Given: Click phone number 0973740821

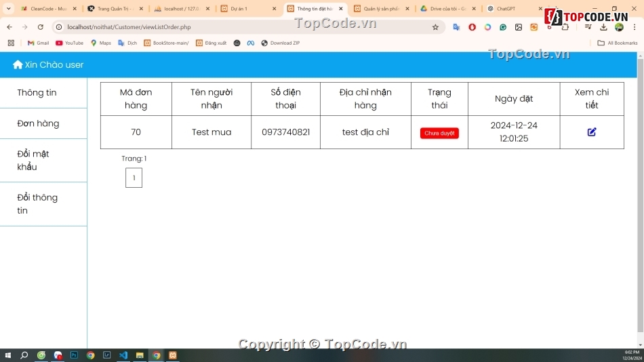Looking at the screenshot, I should pos(285,132).
